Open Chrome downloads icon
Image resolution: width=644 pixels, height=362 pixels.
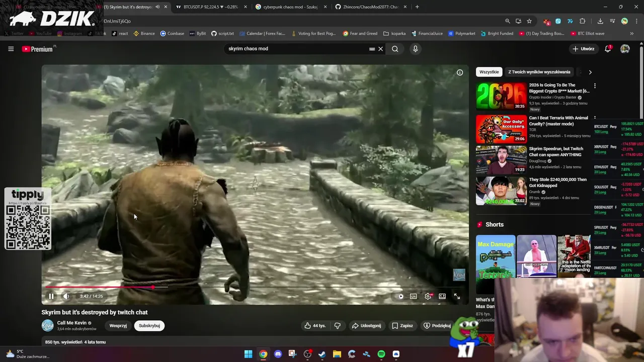click(600, 21)
